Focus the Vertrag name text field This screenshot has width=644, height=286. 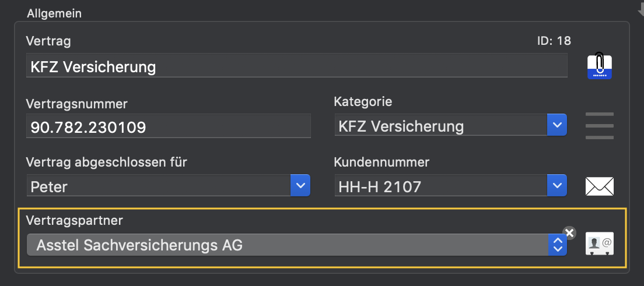tap(296, 65)
